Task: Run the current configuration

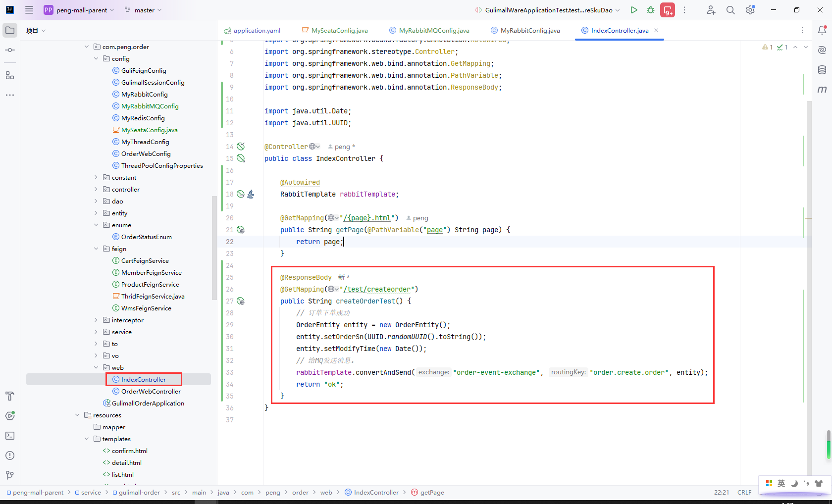Action: 634,10
